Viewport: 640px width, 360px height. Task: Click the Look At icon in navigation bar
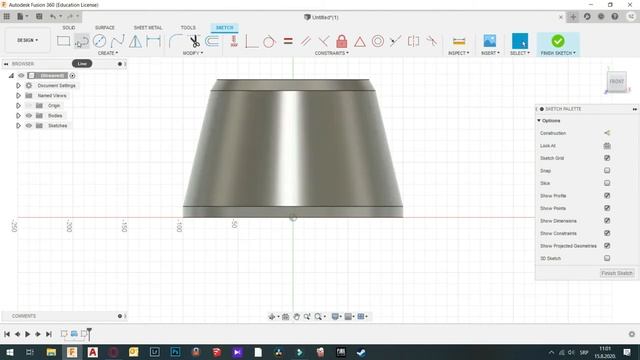point(285,316)
